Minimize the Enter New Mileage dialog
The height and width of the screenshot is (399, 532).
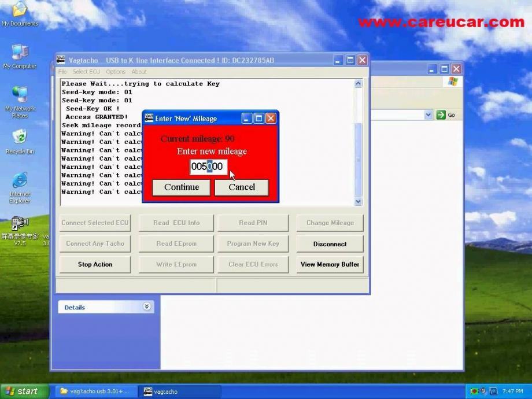click(247, 118)
